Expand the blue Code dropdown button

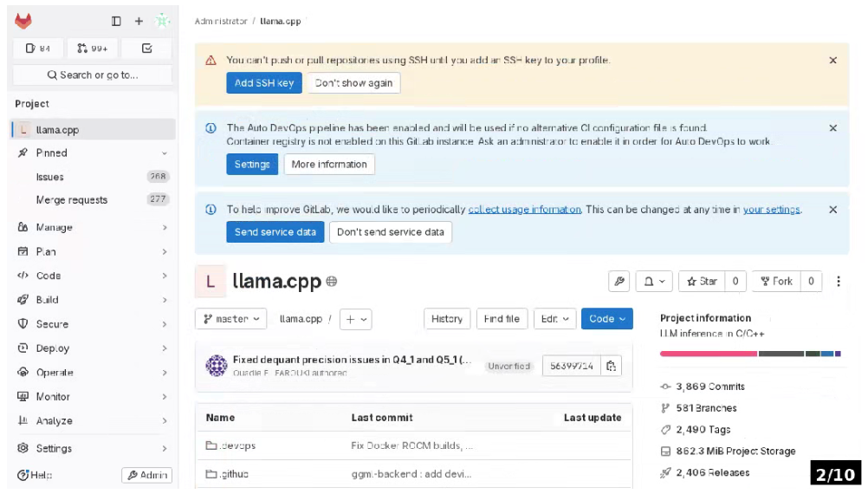606,319
